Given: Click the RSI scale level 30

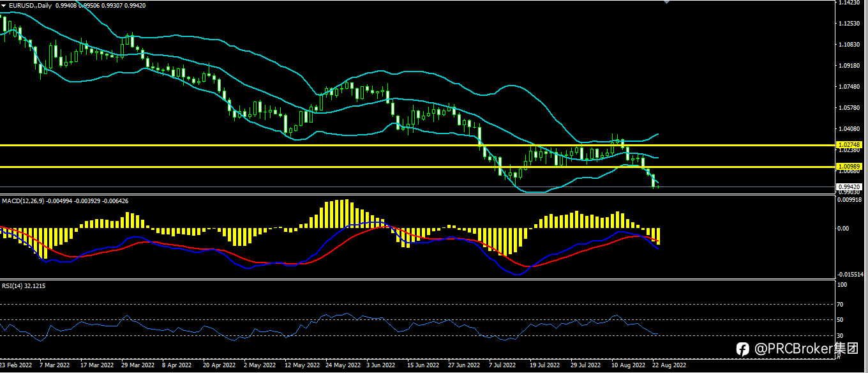Looking at the screenshot, I should 841,335.
